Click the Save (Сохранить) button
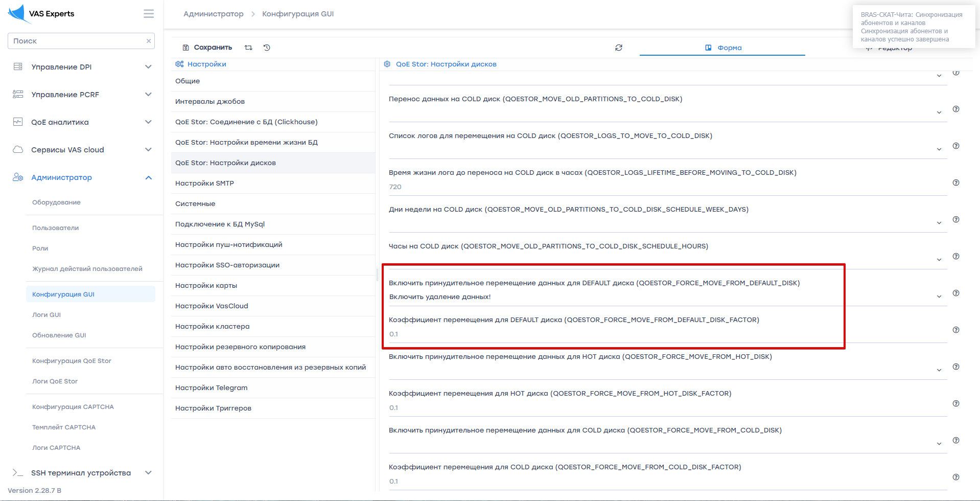 pyautogui.click(x=207, y=48)
